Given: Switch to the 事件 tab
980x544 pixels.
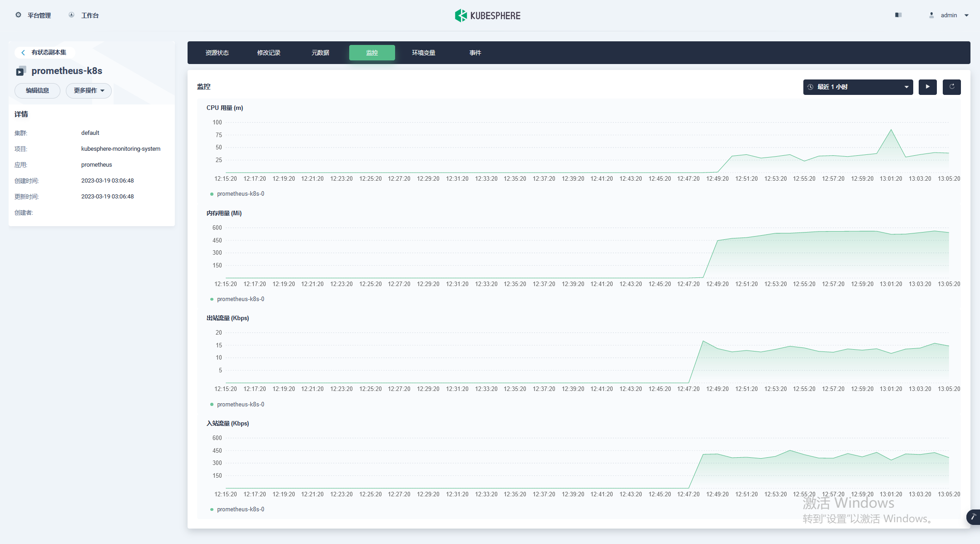Looking at the screenshot, I should 475,52.
